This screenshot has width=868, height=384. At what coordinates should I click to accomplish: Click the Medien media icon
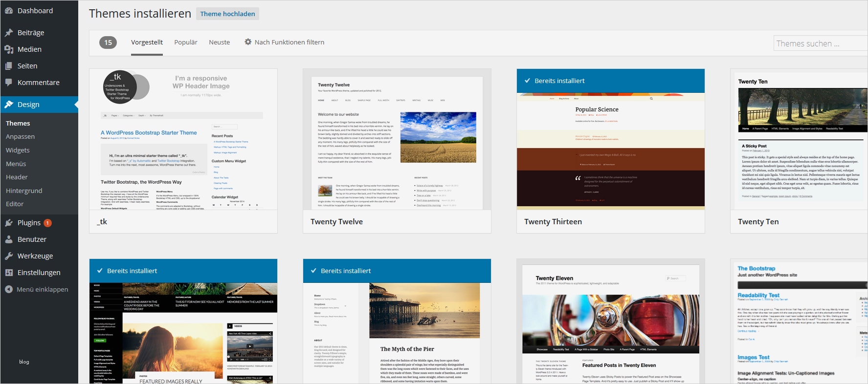(9, 49)
